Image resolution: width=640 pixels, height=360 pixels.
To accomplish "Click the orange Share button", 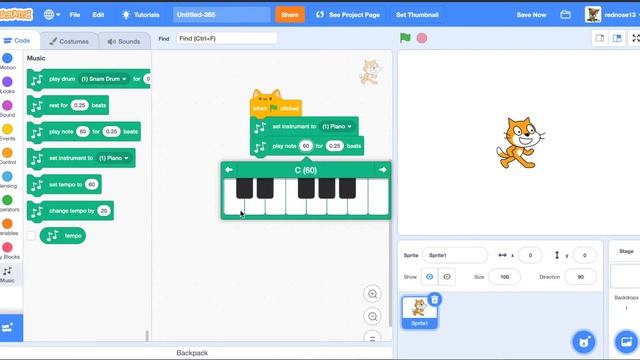I will coord(290,15).
